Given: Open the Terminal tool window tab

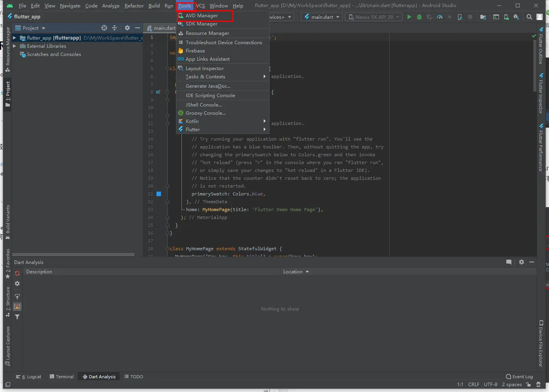Looking at the screenshot, I should pyautogui.click(x=62, y=377).
